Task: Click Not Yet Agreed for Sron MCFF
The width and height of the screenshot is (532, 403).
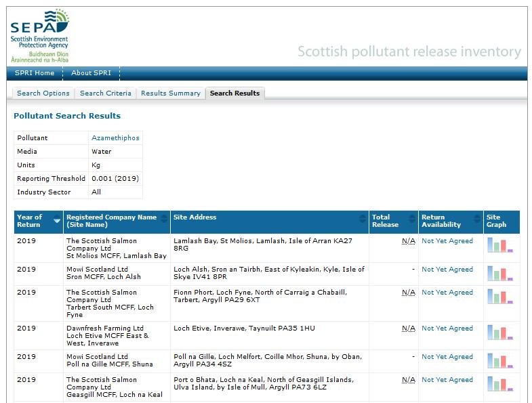Action: click(x=447, y=270)
